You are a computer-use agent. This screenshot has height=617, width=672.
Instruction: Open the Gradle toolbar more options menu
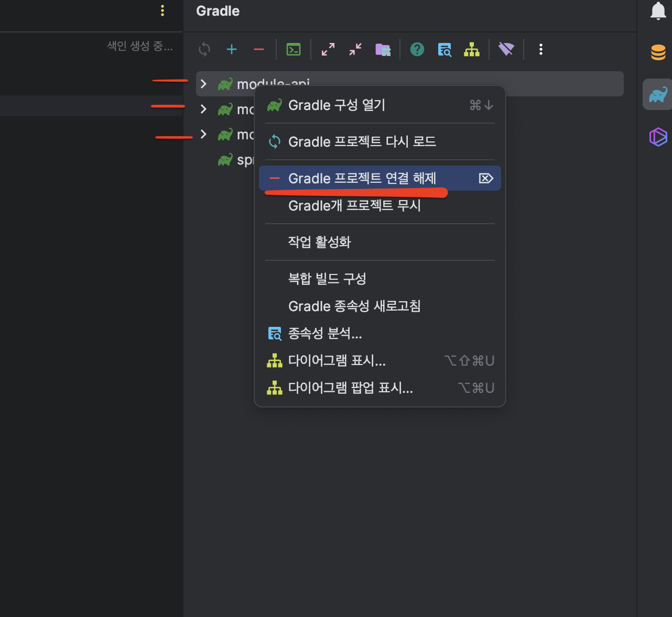point(541,50)
